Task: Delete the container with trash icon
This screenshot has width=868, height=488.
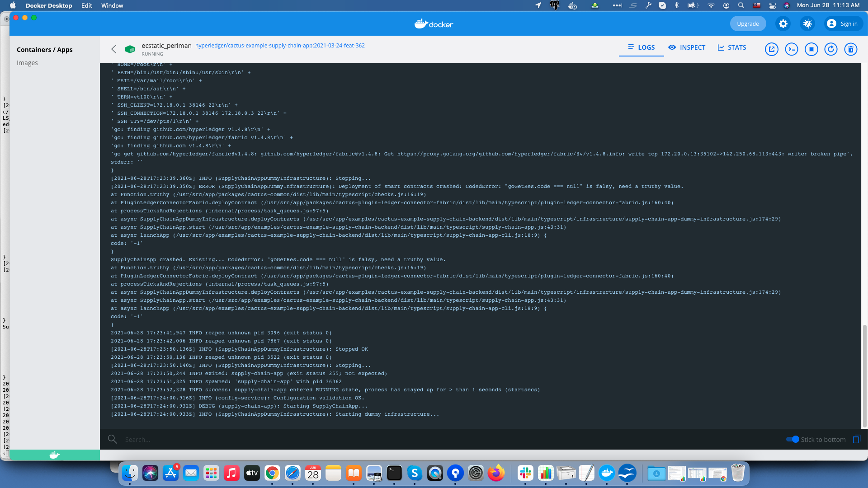Action: pyautogui.click(x=851, y=49)
